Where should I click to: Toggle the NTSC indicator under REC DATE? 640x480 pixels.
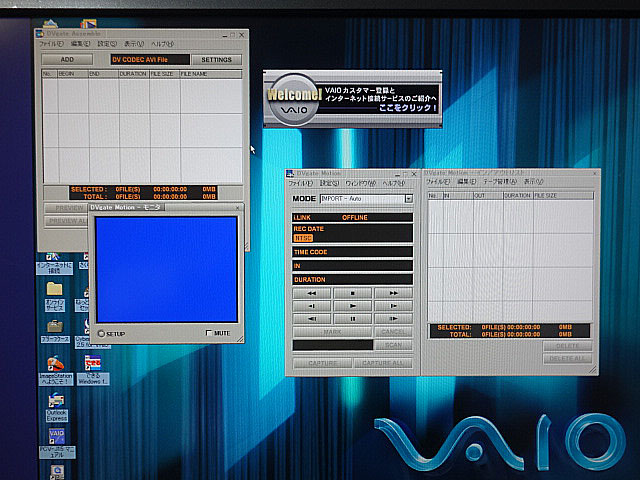click(303, 238)
